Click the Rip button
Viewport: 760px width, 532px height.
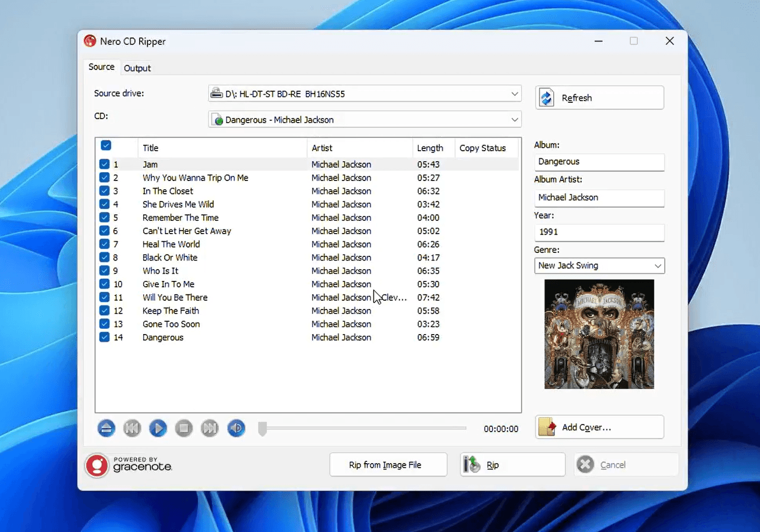512,465
